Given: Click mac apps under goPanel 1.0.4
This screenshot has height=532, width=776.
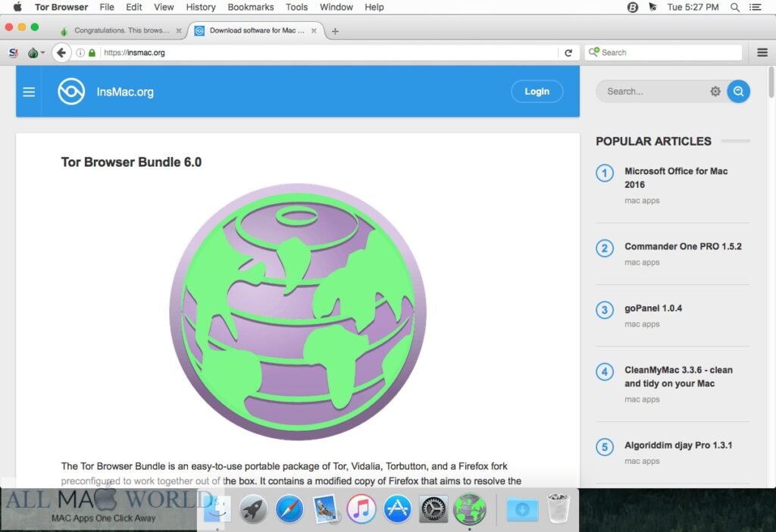Looking at the screenshot, I should click(642, 324).
